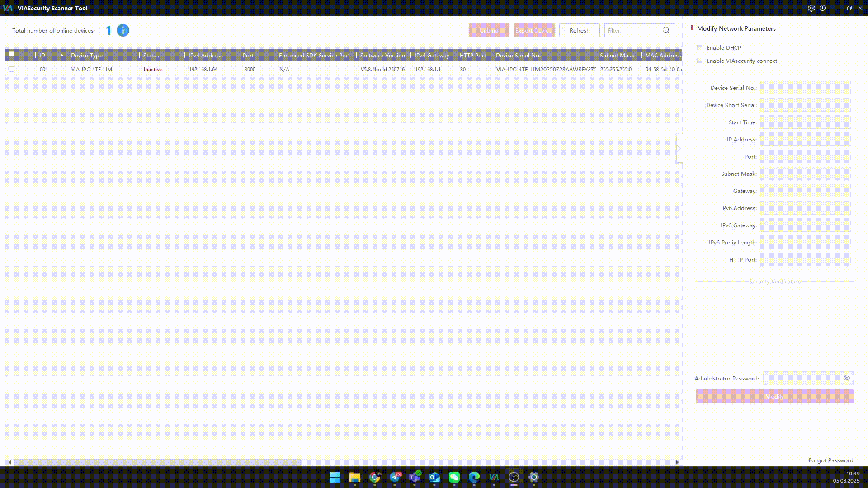Launch Google Chrome from taskbar
The image size is (868, 488).
[x=375, y=477]
